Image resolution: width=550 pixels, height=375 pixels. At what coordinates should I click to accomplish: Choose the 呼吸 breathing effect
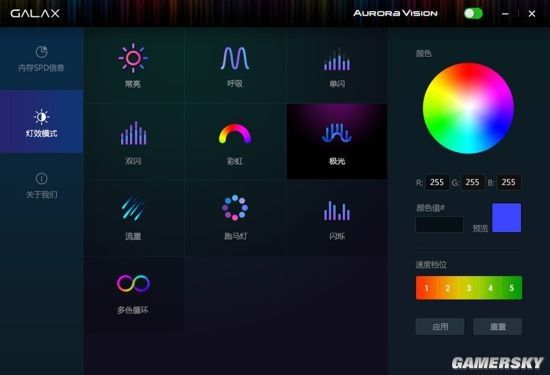pos(235,65)
